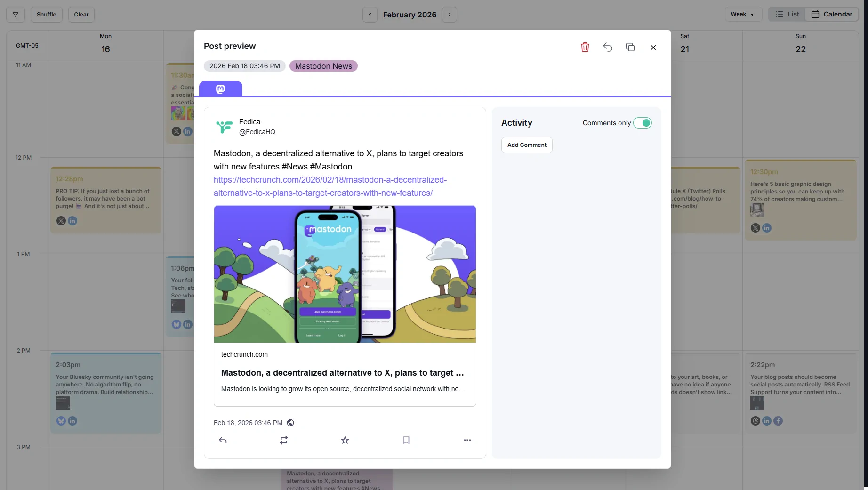Click the GMT-05 timezone label
Screen dimensions: 868x490
[x=27, y=46]
